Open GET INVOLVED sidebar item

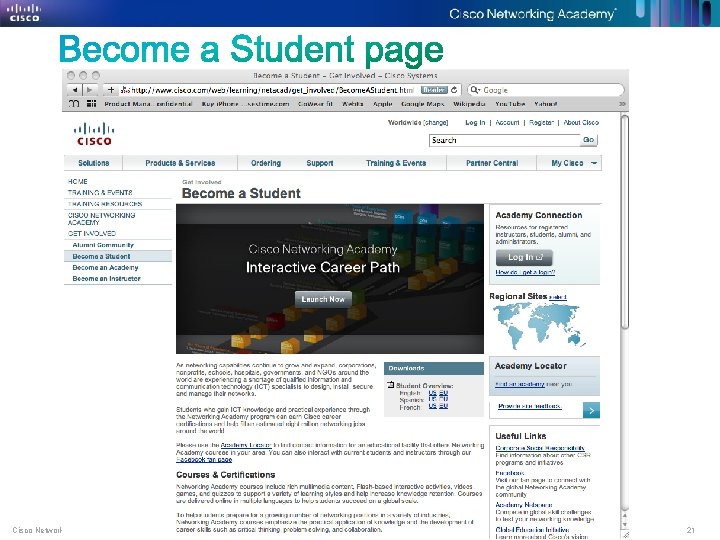tap(92, 233)
